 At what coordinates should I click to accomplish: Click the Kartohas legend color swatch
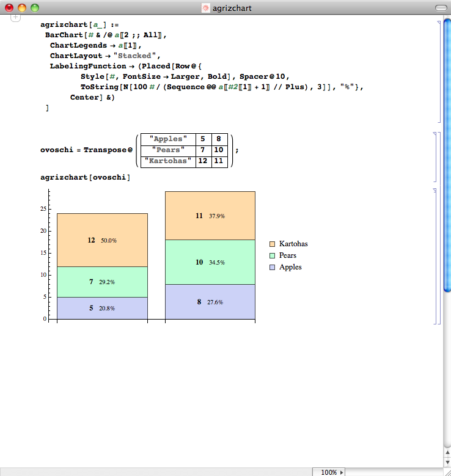coord(273,244)
